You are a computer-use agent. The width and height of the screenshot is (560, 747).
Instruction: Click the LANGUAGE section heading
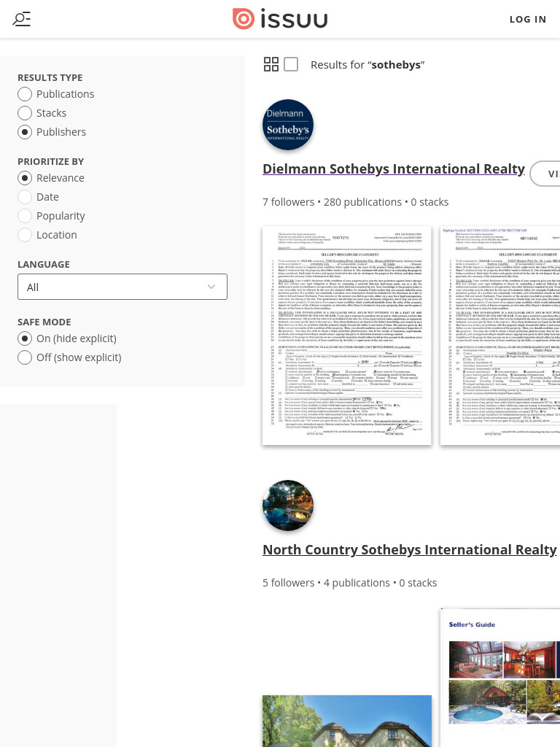(x=43, y=264)
